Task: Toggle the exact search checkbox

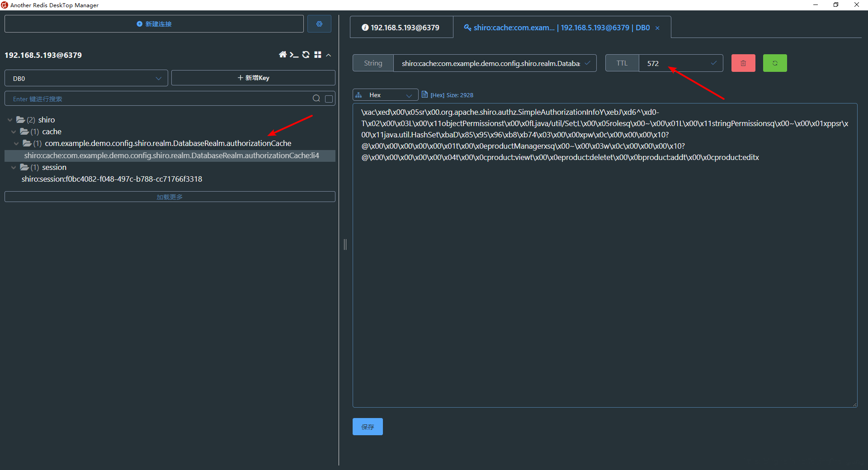Action: point(329,99)
